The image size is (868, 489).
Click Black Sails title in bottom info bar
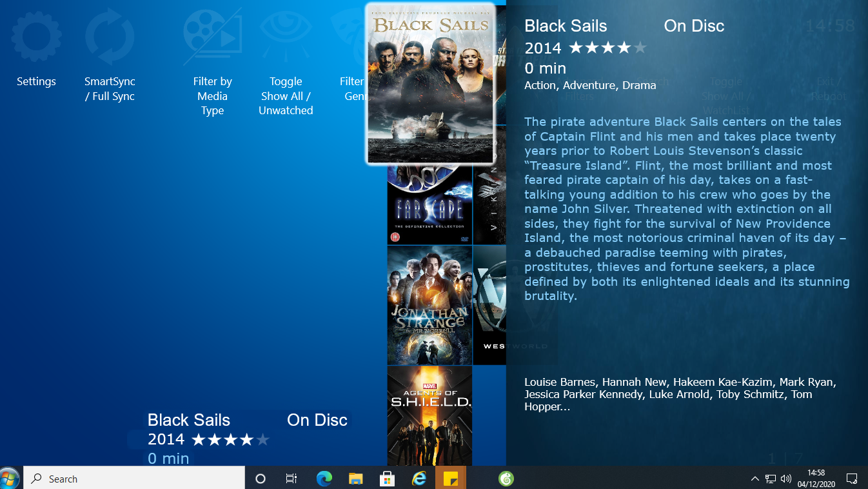(x=189, y=420)
